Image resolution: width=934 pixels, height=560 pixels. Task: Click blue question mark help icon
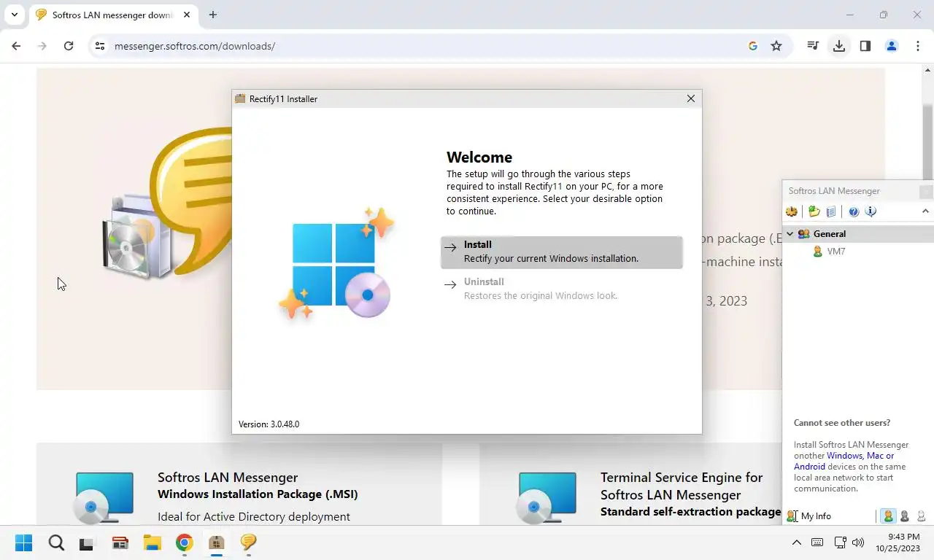pos(854,211)
